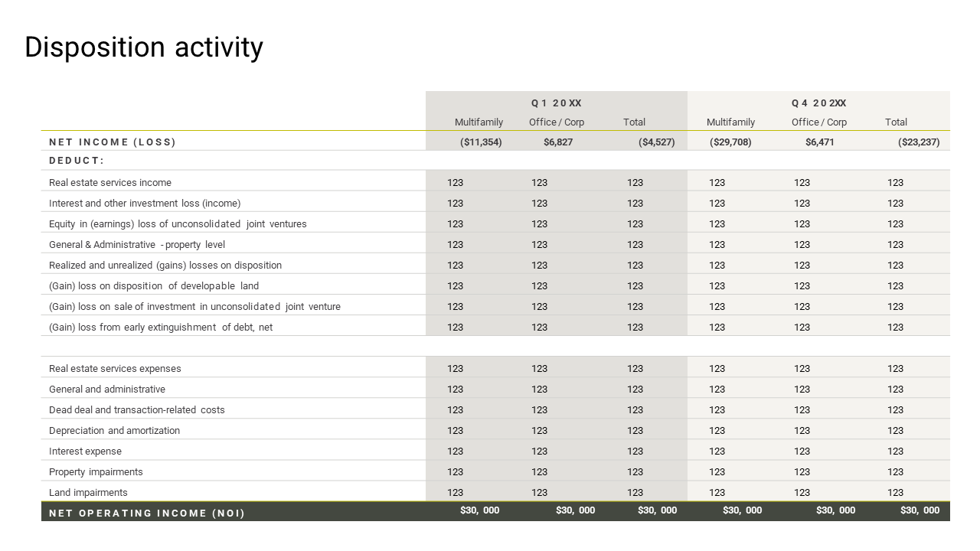Viewport: 980px width, 551px height.
Task: Select Q4 Office/Corp $30,000 NOI value
Action: 836,510
